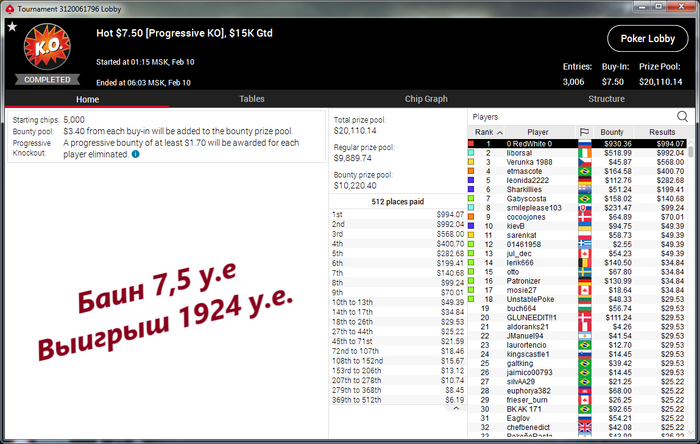Click the PokerStars spade icon in the title bar
Viewport: 700px width, 444px height.
(x=10, y=9)
